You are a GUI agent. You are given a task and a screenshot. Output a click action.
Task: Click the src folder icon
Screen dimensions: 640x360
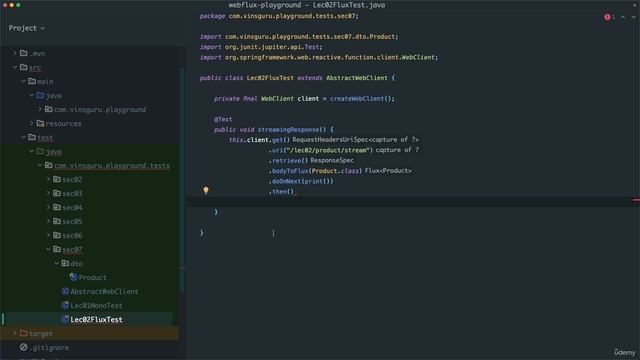pyautogui.click(x=24, y=67)
